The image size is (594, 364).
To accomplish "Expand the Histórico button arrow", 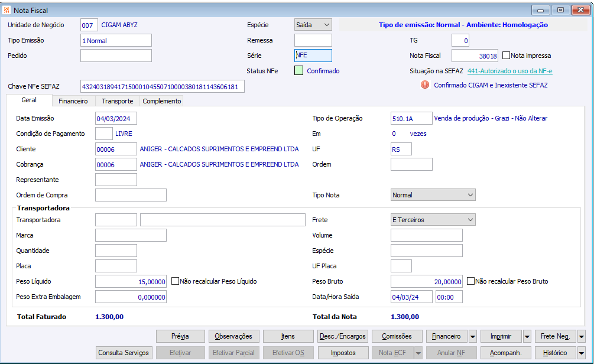I will pos(582,353).
